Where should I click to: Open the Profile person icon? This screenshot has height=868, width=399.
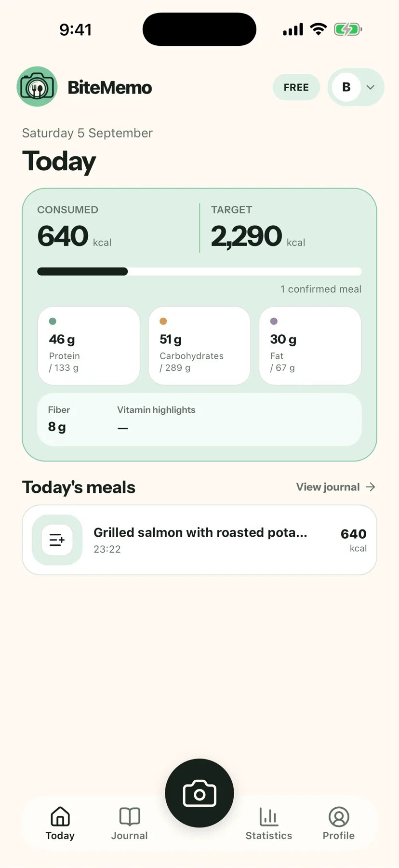(x=339, y=816)
